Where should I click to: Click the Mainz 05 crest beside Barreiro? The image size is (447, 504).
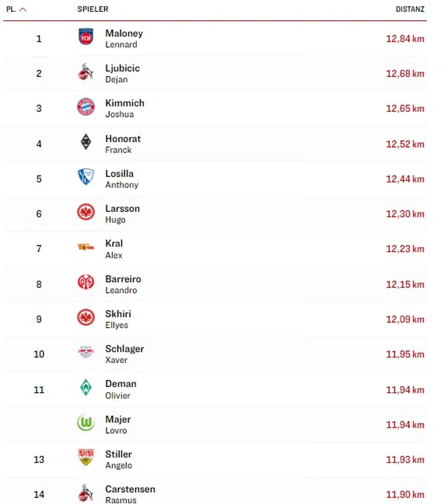pyautogui.click(x=86, y=282)
